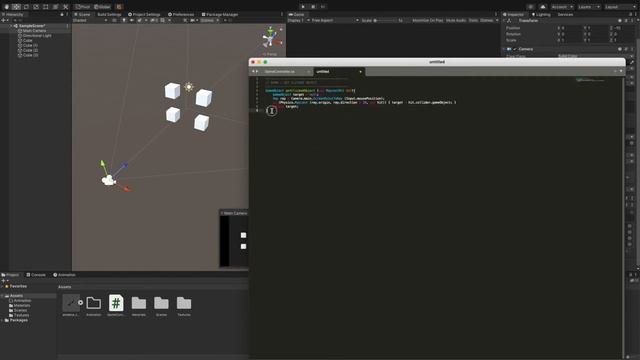
Task: Open the Shaded draw mode dropdown
Action: tap(90, 20)
